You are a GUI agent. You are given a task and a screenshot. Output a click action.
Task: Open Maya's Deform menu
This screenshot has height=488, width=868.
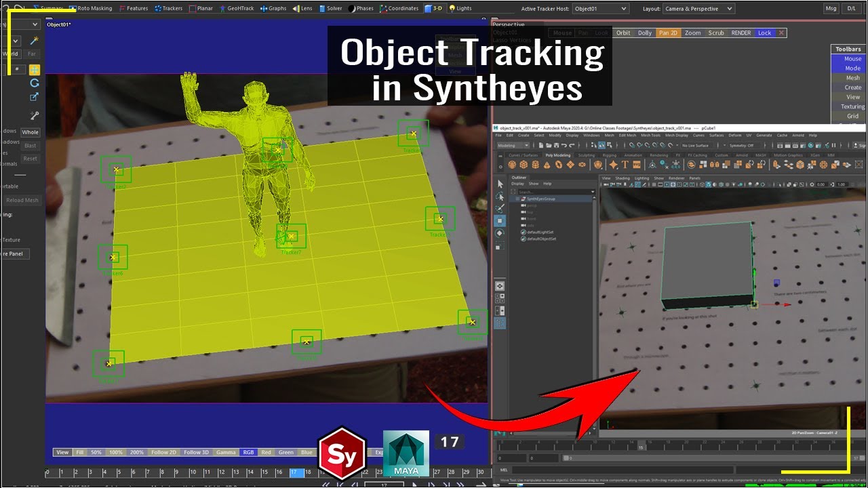pos(736,135)
